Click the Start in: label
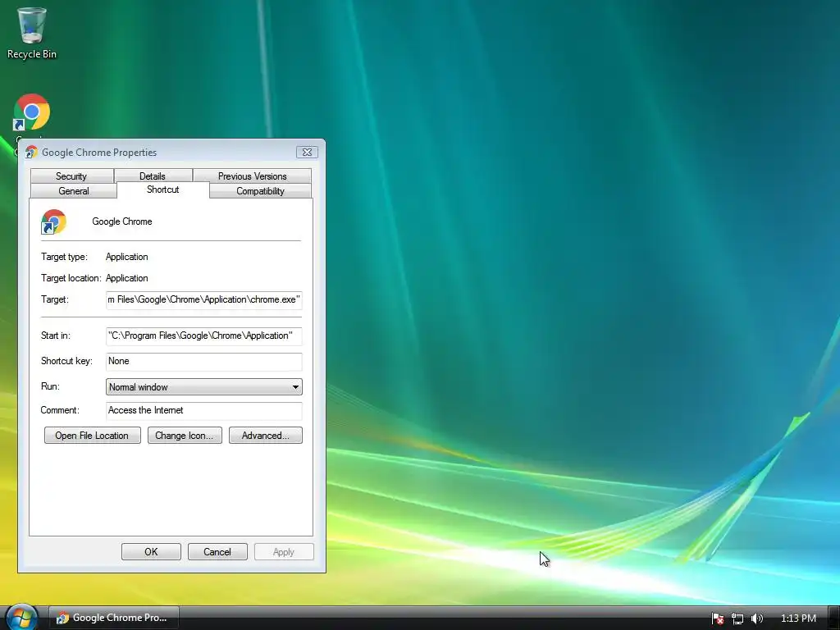The width and height of the screenshot is (840, 630). click(x=55, y=336)
